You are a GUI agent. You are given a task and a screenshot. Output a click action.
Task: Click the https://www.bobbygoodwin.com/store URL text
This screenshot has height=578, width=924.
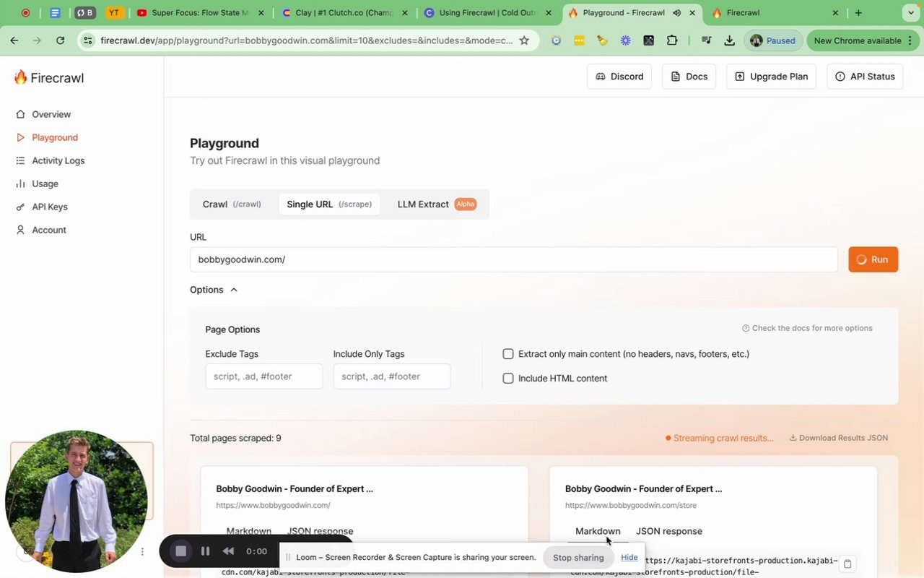(631, 506)
